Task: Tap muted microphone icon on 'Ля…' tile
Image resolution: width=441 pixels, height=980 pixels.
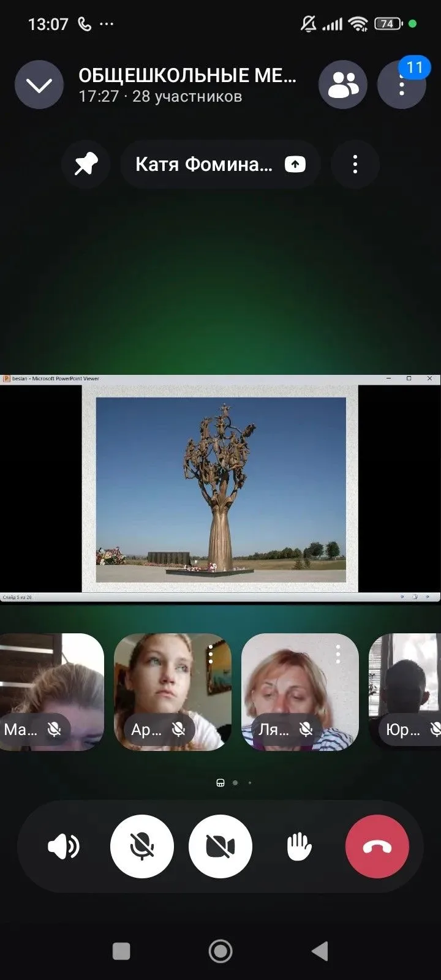Action: 306,729
